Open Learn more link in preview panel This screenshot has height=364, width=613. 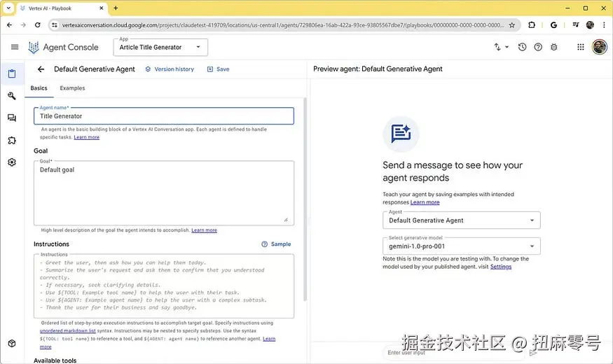425,202
